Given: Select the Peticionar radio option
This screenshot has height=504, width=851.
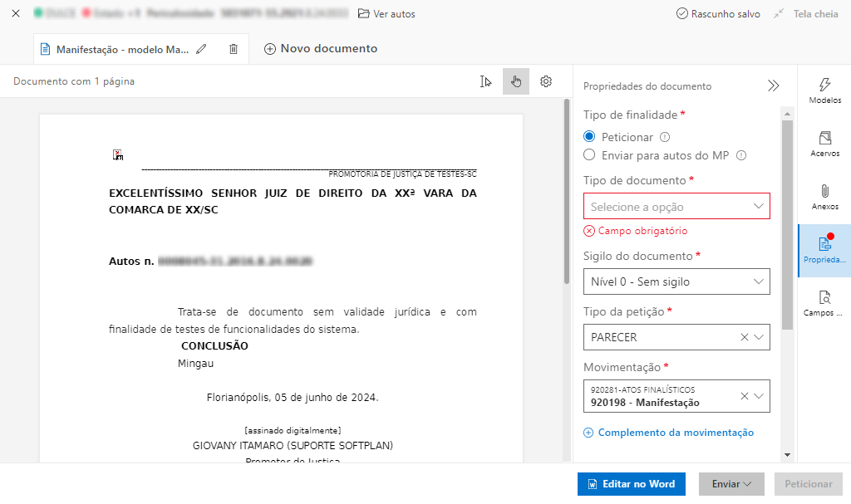Looking at the screenshot, I should (x=589, y=137).
